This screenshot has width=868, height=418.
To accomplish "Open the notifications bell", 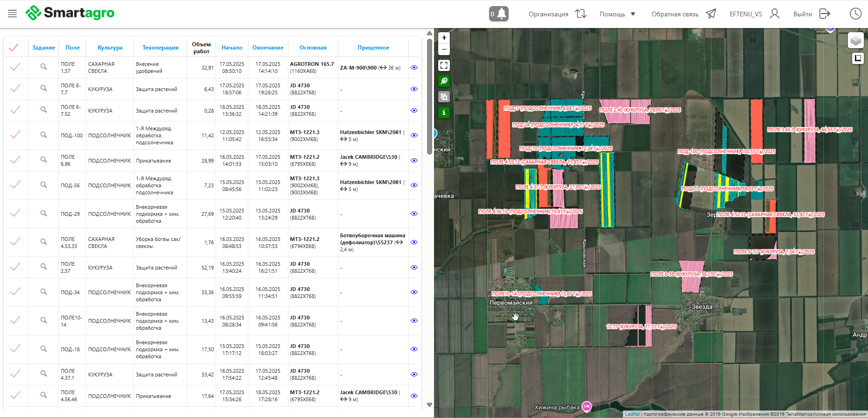I will pos(498,14).
